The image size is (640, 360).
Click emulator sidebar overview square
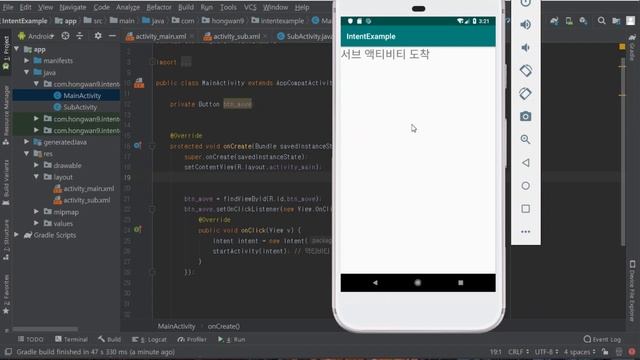pos(525,209)
